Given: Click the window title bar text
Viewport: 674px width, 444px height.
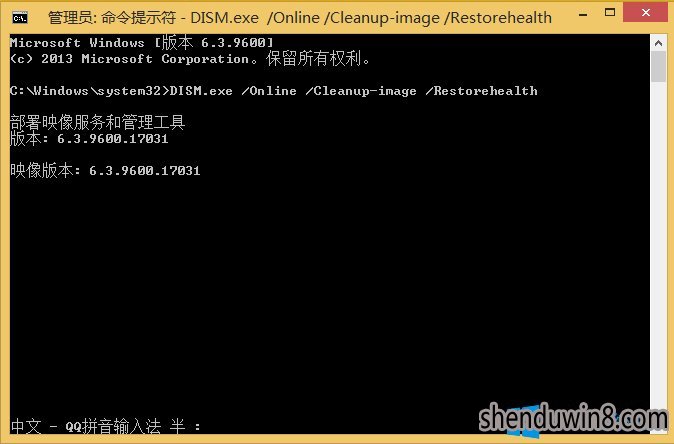Looking at the screenshot, I should click(x=300, y=18).
